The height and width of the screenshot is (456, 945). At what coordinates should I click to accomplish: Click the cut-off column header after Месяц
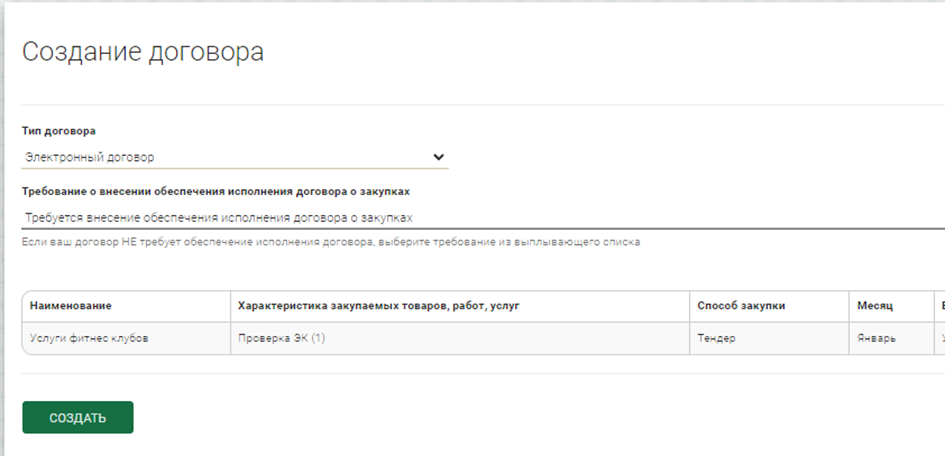[x=940, y=305]
